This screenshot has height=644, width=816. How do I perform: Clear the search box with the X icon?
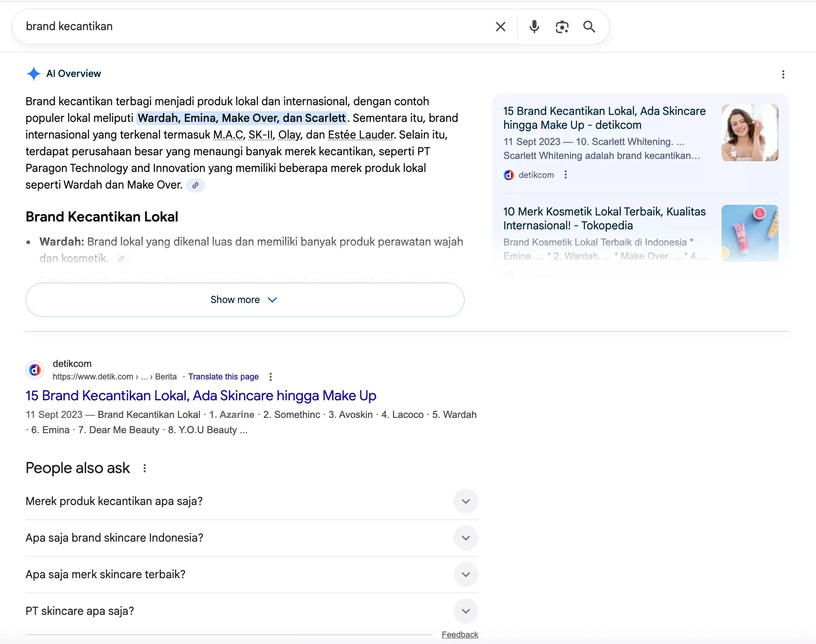point(500,27)
